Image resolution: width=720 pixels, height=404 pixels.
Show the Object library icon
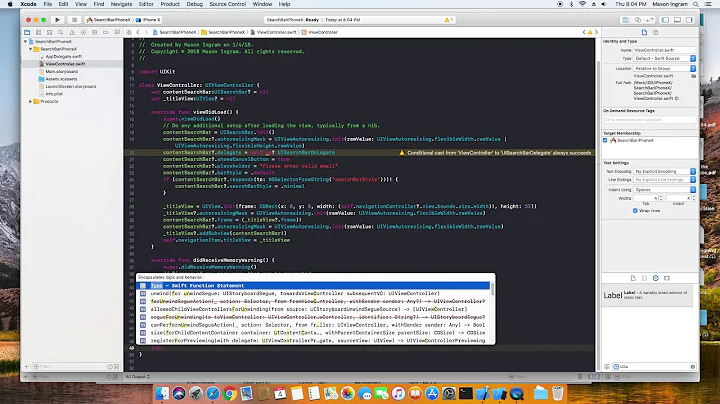pos(656,278)
